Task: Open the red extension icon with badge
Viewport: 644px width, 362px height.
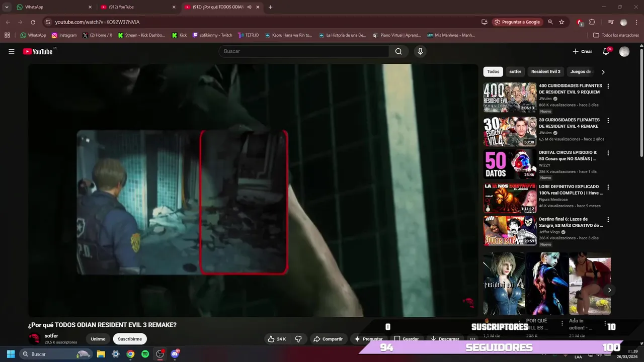Action: 580,22
